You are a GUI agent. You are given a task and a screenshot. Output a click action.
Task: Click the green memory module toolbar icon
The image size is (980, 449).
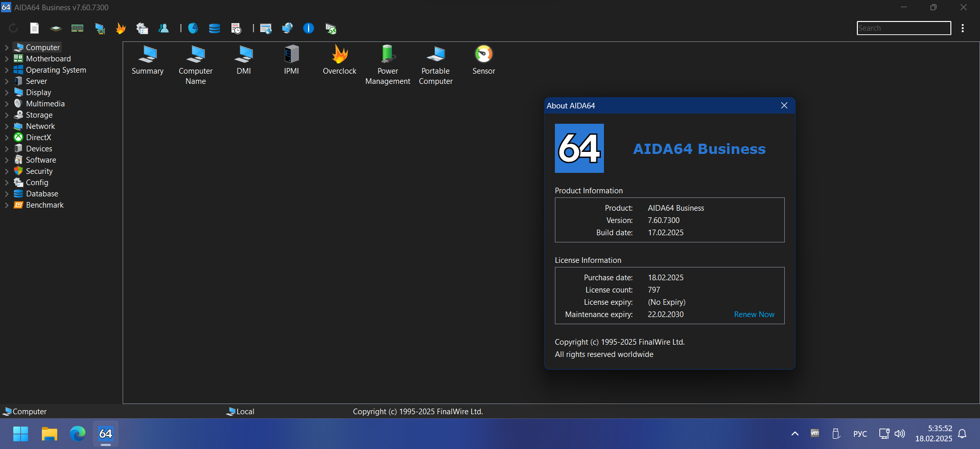click(x=78, y=28)
